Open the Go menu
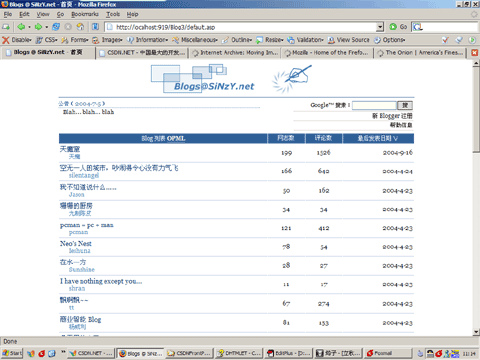480x360 pixels. [x=60, y=14]
